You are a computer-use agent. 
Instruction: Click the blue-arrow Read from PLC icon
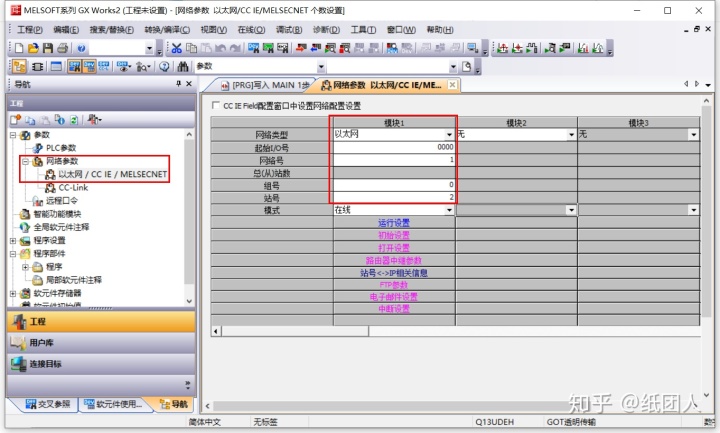pos(316,48)
